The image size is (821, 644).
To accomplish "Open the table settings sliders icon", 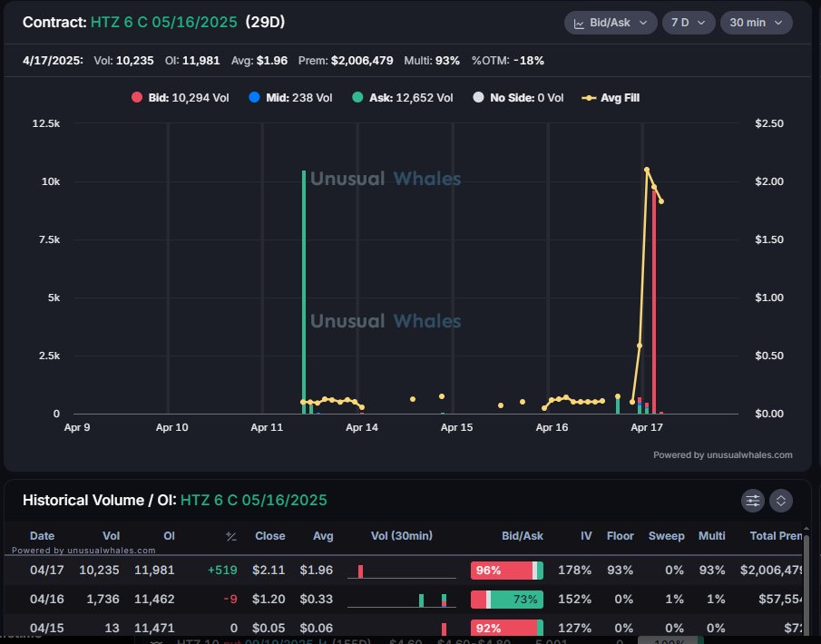I will (x=753, y=501).
